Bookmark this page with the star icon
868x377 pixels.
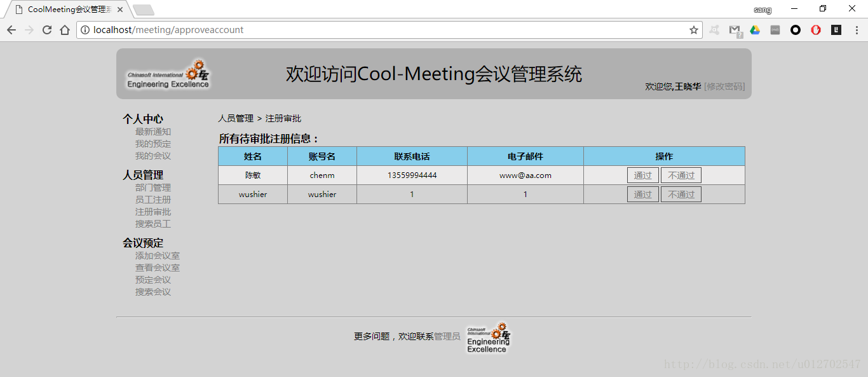(x=693, y=30)
